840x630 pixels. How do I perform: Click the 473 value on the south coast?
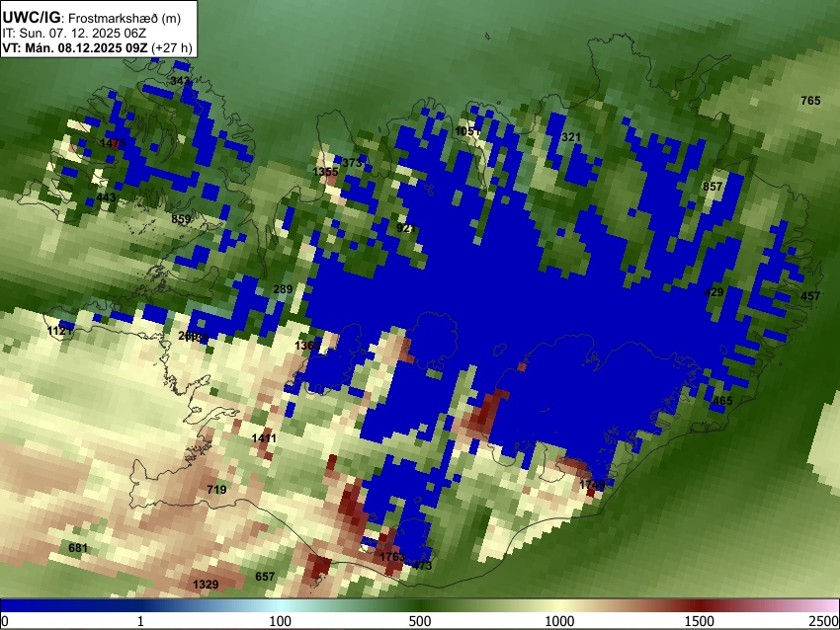point(422,565)
